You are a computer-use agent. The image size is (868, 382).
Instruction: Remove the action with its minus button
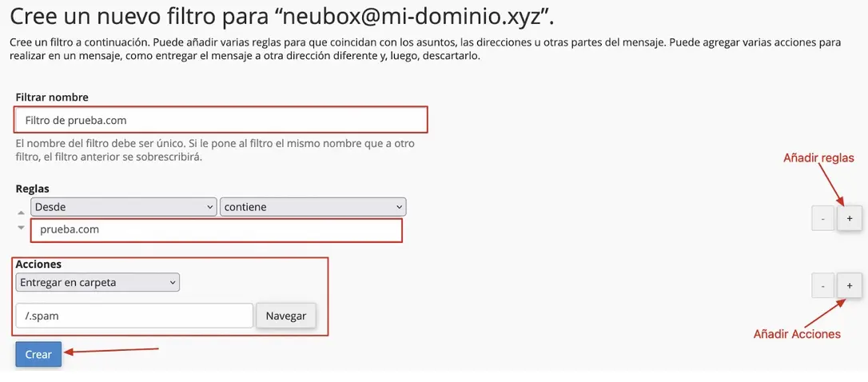click(822, 285)
